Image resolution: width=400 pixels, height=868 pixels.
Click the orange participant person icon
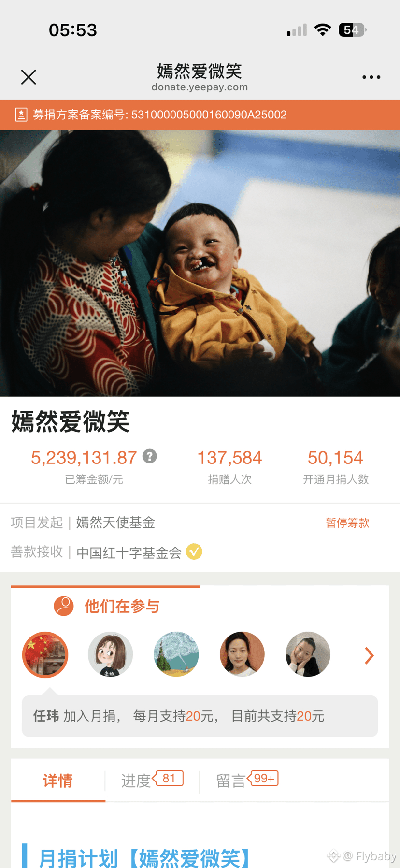point(63,606)
